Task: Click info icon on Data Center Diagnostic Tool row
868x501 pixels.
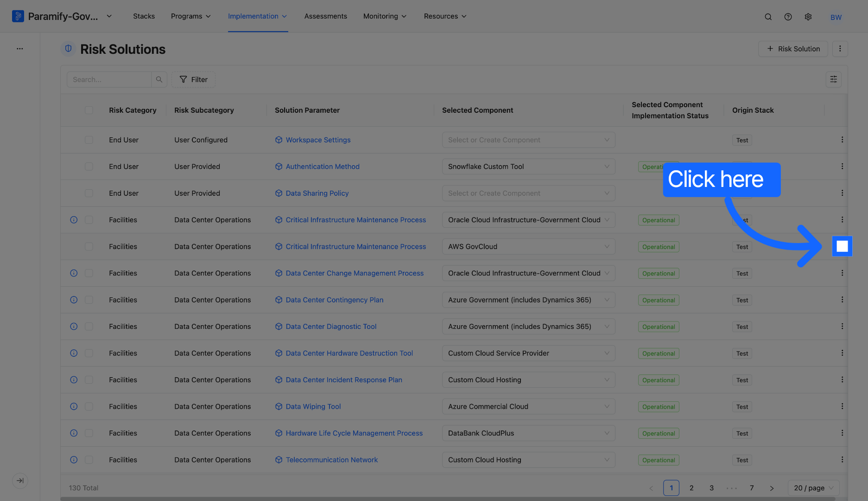Action: (74, 326)
